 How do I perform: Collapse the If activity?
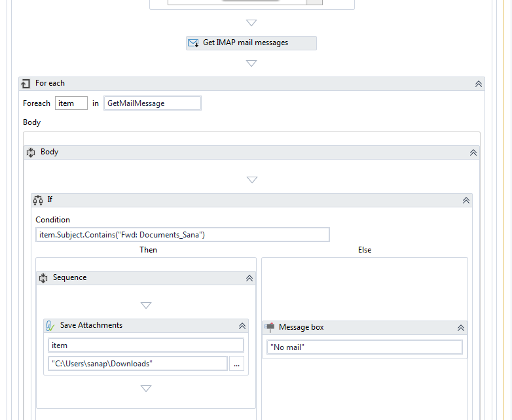(466, 200)
